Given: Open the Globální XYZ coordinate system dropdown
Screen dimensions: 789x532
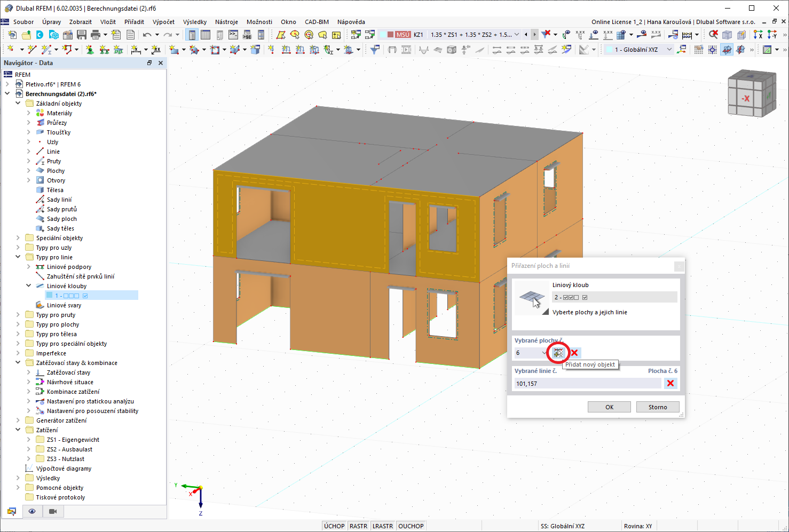Looking at the screenshot, I should click(x=669, y=50).
